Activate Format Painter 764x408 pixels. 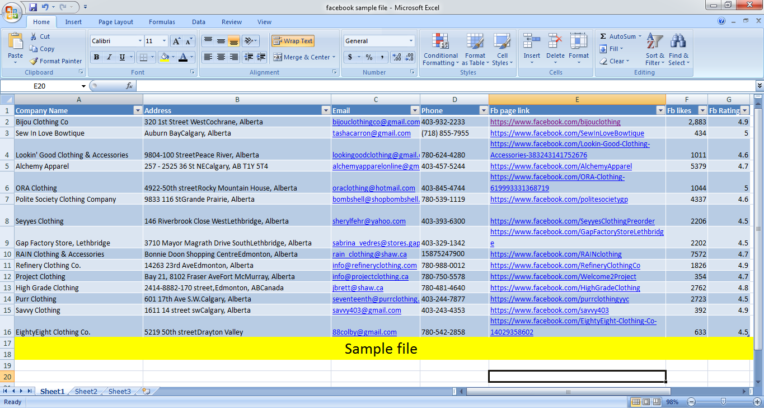pos(56,61)
